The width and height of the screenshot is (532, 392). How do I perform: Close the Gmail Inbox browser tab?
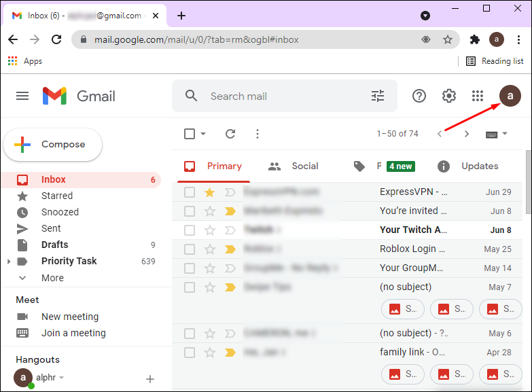coord(156,16)
